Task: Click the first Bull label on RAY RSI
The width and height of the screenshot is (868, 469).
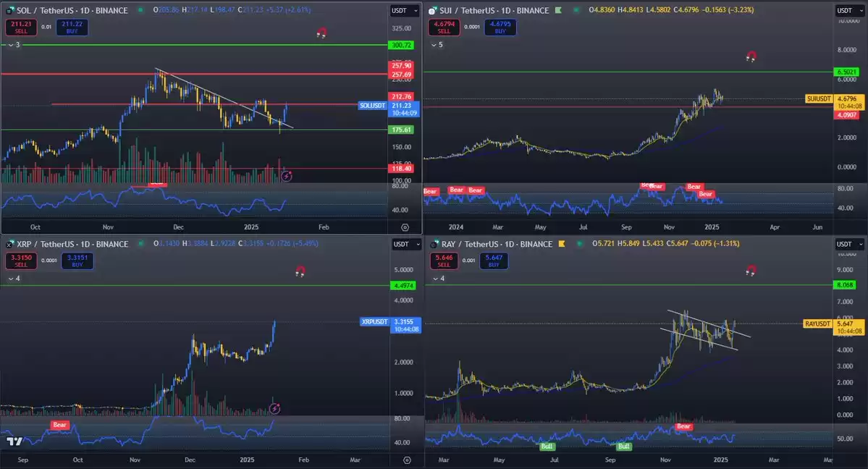Action: (547, 446)
